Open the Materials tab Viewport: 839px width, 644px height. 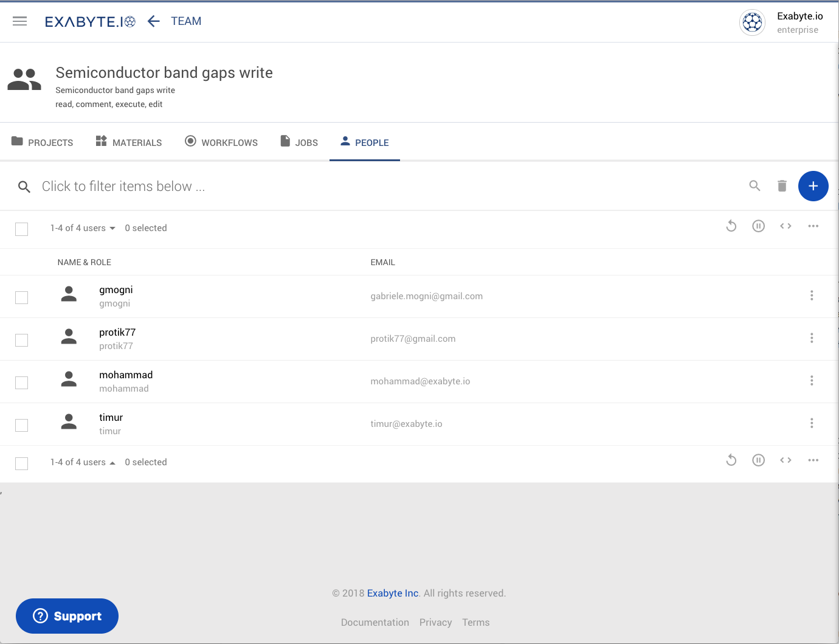(129, 142)
